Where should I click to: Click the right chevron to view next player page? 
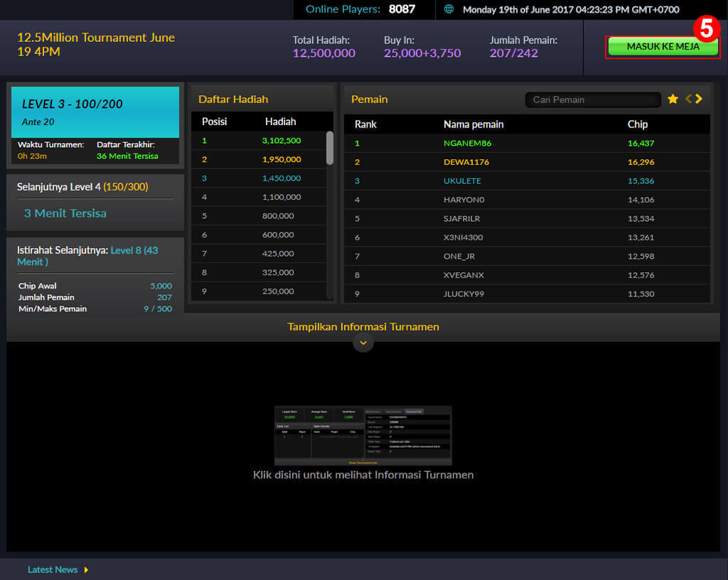pos(698,100)
